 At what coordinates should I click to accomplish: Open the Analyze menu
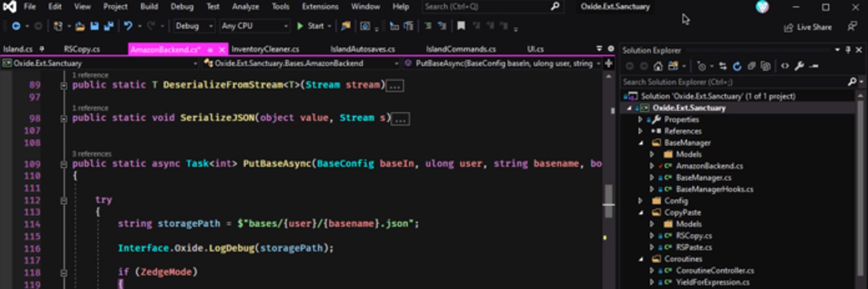pyautogui.click(x=245, y=7)
